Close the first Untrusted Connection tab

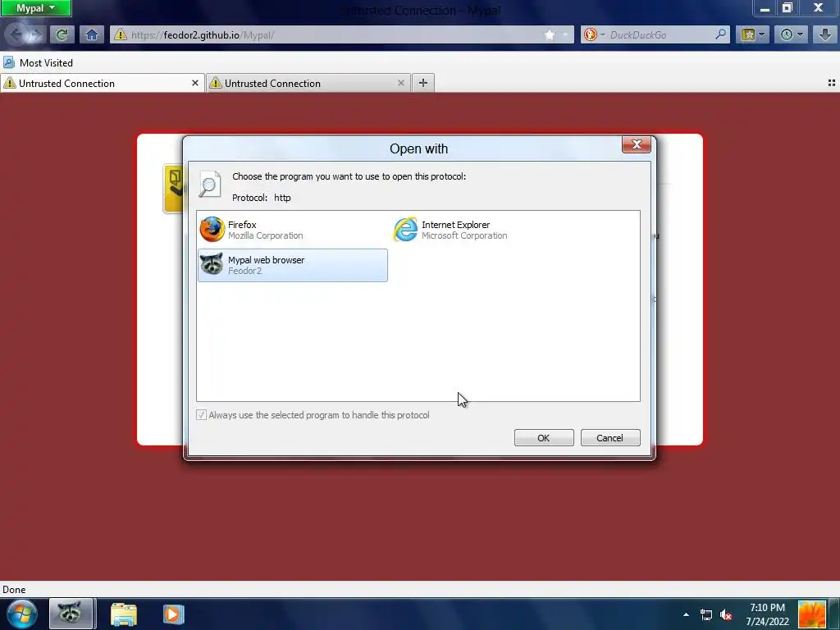point(195,83)
